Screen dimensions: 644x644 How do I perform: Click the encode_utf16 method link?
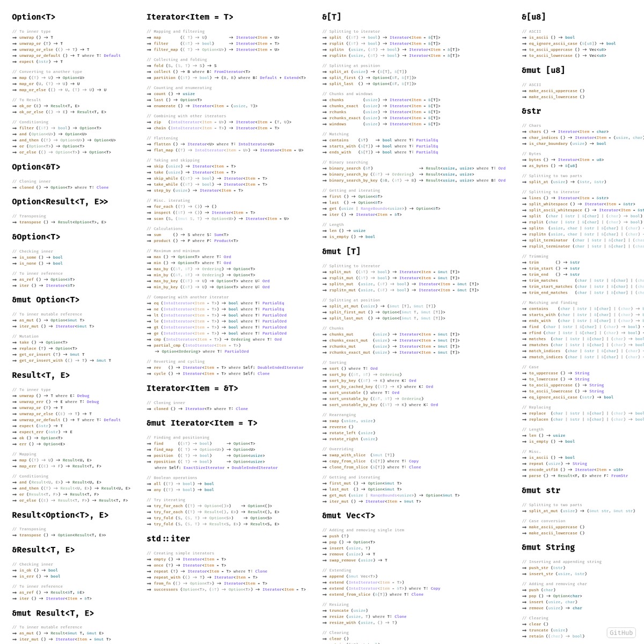(x=544, y=470)
